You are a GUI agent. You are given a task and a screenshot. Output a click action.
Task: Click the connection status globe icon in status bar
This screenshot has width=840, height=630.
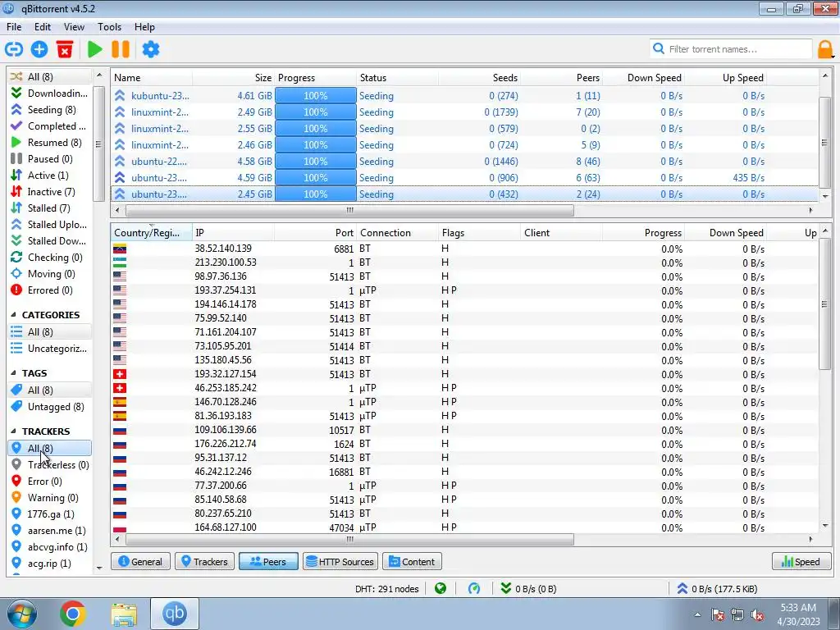[441, 589]
